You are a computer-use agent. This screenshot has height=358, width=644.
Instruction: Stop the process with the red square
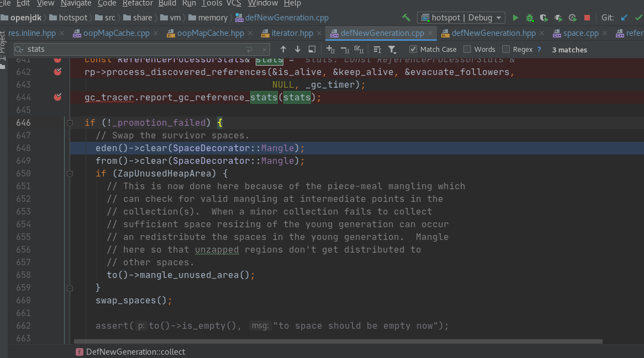coord(587,18)
